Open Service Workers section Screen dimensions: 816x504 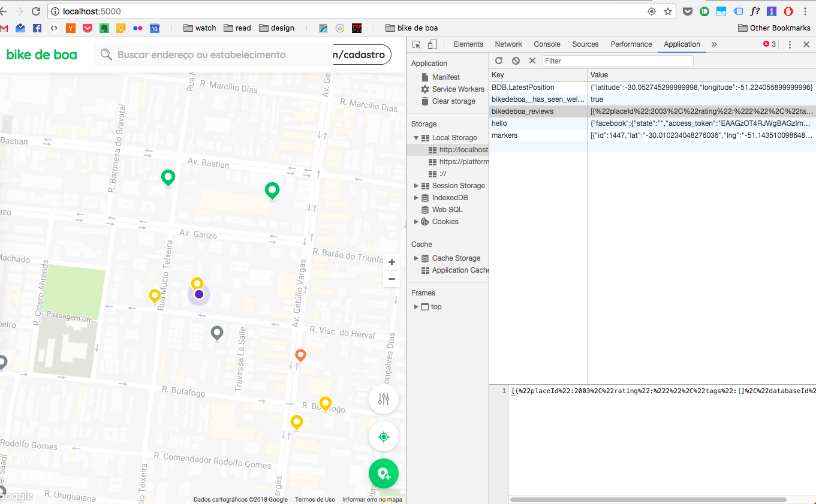(453, 89)
